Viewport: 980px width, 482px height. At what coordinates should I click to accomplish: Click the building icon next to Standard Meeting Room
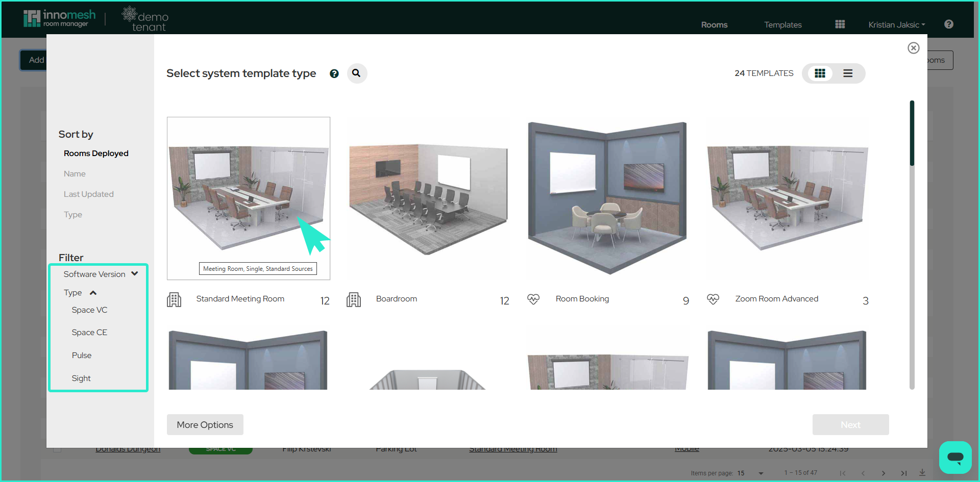(x=174, y=300)
